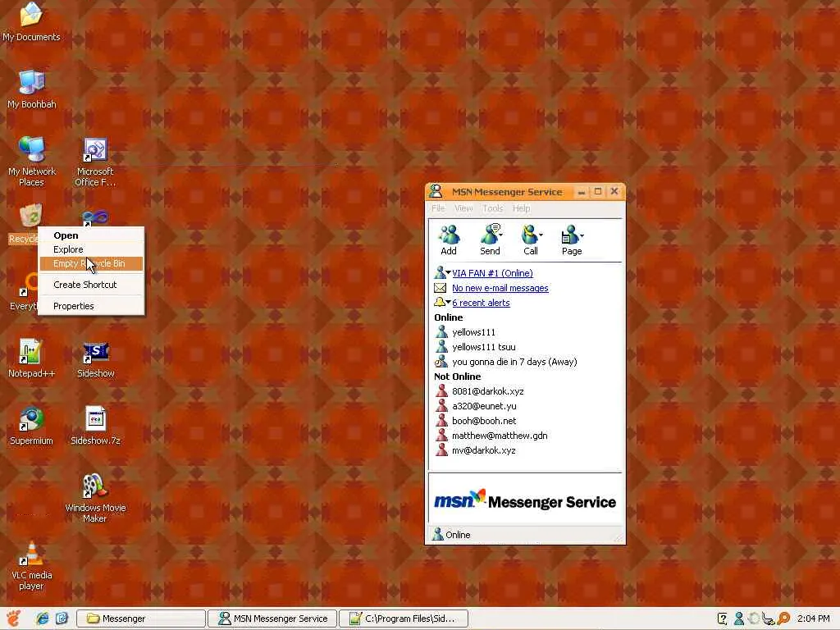Open the Call button dropdown arrow
Viewport: 840px width, 630px height.
tap(541, 235)
